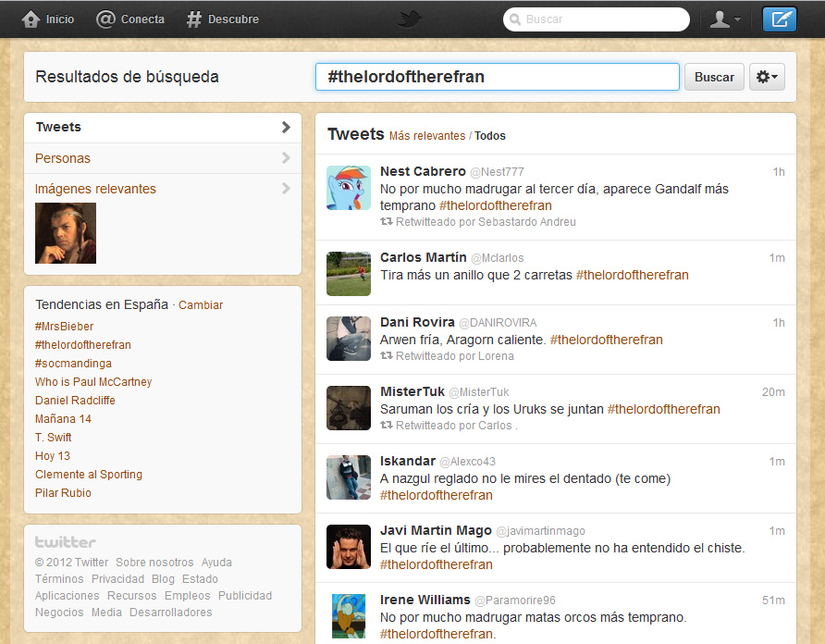Open Irene Williams' profile name
The width and height of the screenshot is (825, 644).
(425, 601)
